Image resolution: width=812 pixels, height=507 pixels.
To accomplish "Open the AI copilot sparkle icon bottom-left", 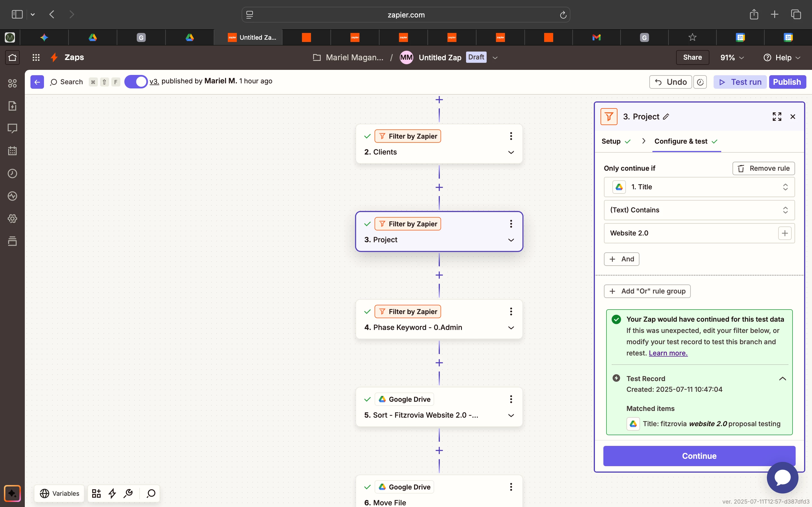I will pos(12,493).
